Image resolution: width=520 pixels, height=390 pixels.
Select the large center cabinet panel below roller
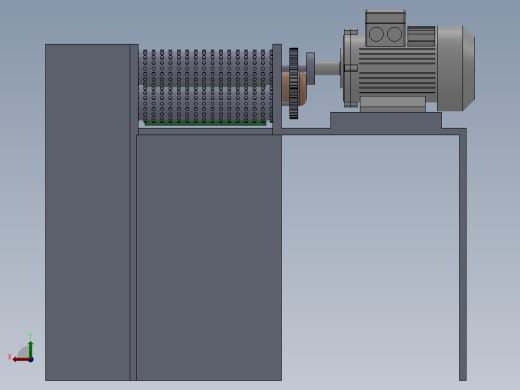[x=209, y=257]
